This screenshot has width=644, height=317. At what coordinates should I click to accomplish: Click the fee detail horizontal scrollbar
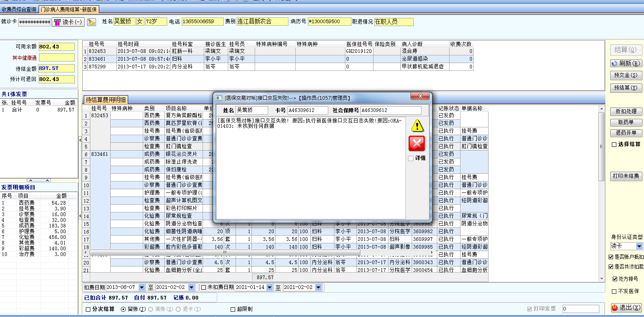pos(225,253)
